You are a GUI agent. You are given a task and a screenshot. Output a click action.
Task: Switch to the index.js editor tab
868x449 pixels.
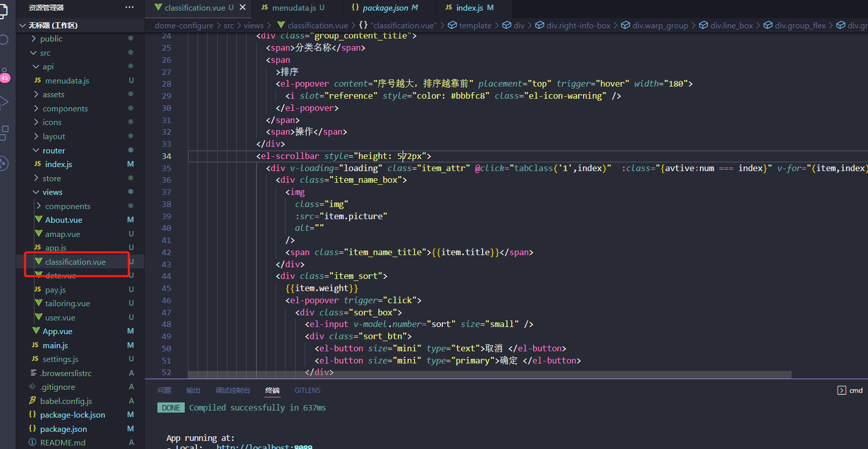(469, 8)
